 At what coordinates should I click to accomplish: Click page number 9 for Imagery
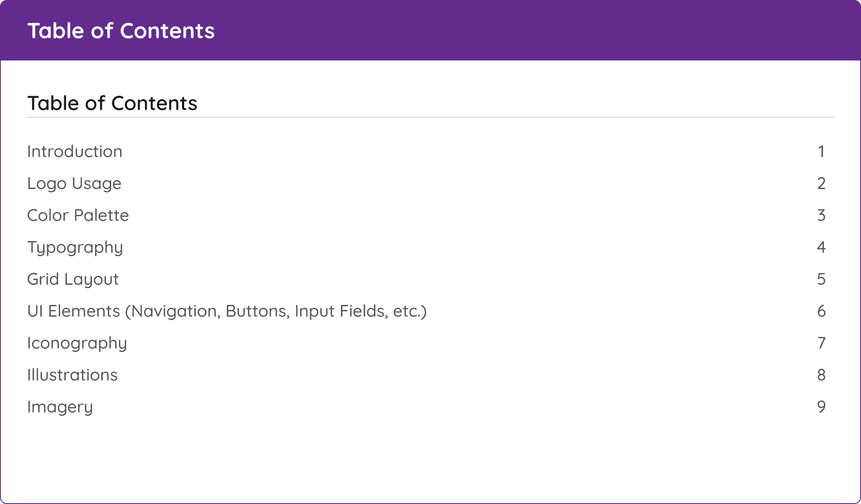tap(821, 407)
